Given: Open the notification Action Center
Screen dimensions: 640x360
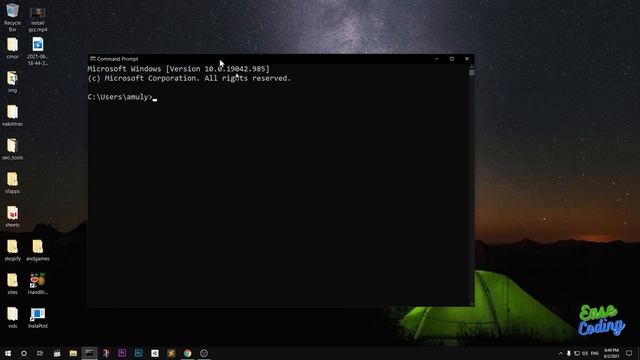Looking at the screenshot, I should click(629, 353).
